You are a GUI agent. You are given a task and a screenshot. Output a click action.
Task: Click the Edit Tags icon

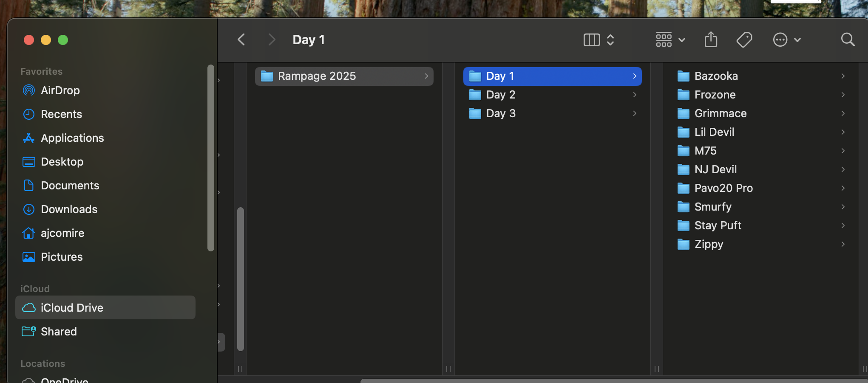[744, 40]
